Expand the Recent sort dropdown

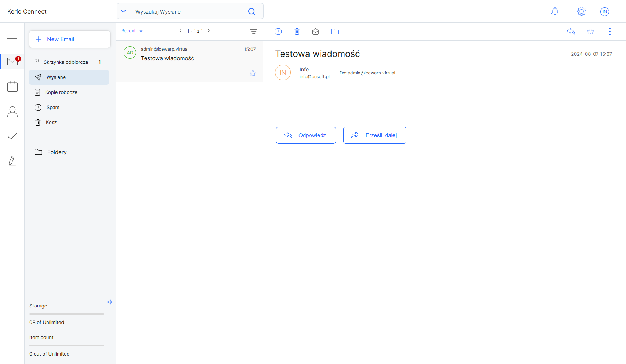pos(132,31)
